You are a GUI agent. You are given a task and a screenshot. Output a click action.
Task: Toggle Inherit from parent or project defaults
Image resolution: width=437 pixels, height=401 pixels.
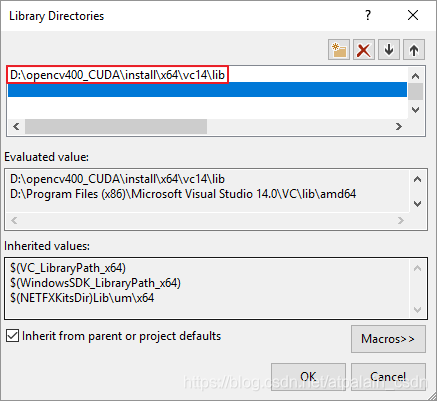point(12,336)
